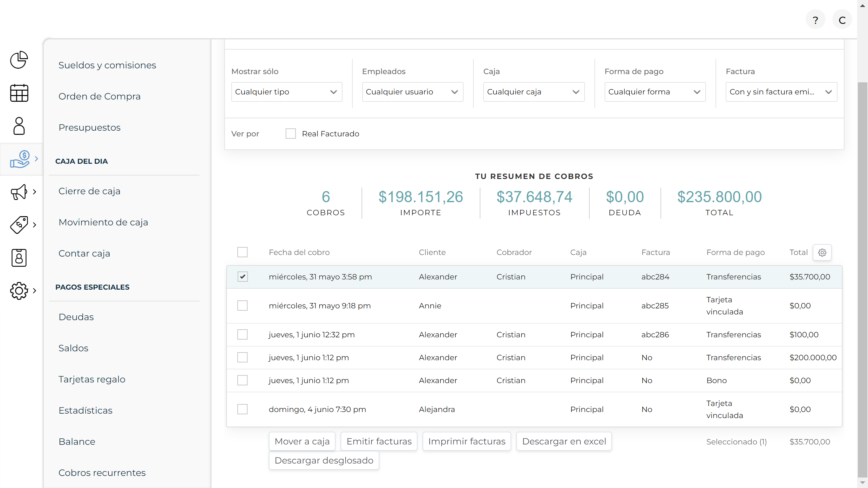This screenshot has height=488, width=868.
Task: Go to Presupuestos
Action: 89,127
